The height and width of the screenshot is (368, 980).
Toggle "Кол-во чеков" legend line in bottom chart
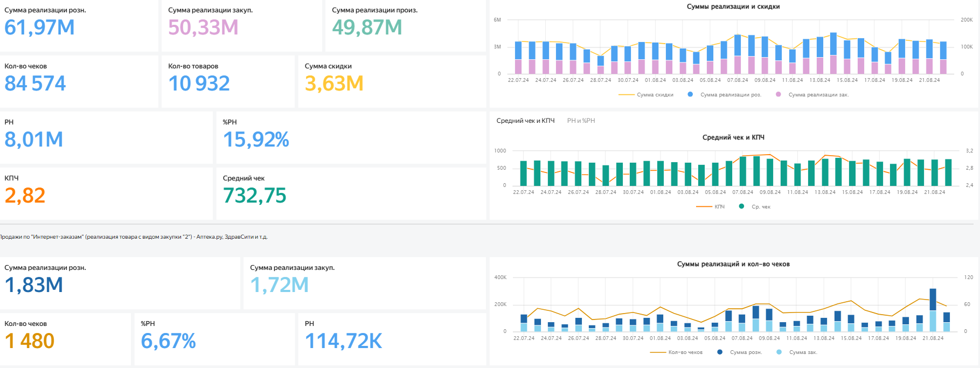tap(685, 352)
